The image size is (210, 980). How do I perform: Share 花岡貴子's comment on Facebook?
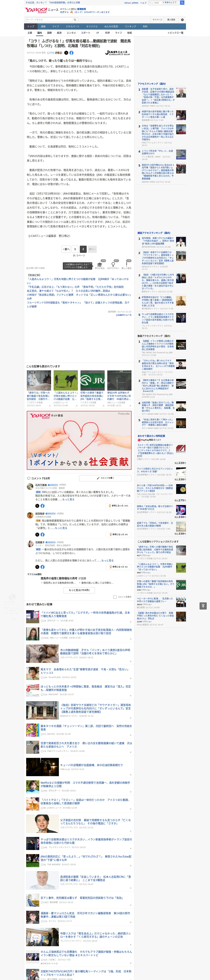[42, 567]
